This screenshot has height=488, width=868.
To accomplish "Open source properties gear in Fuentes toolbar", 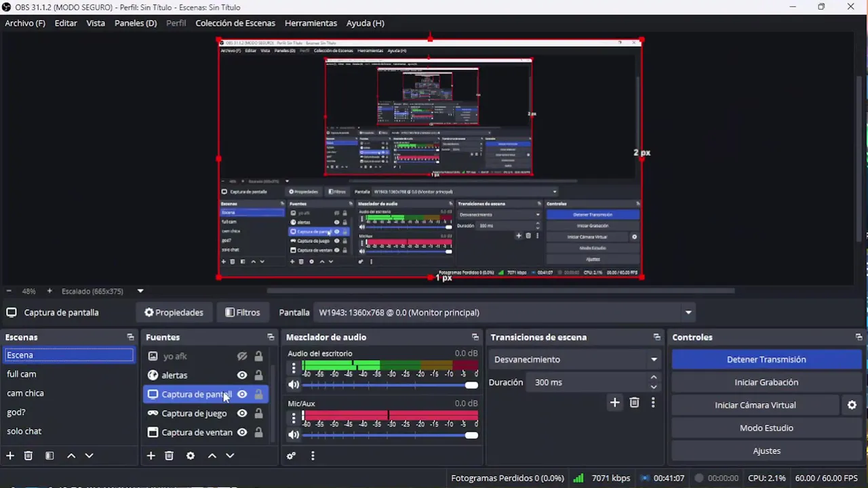I will [x=191, y=456].
